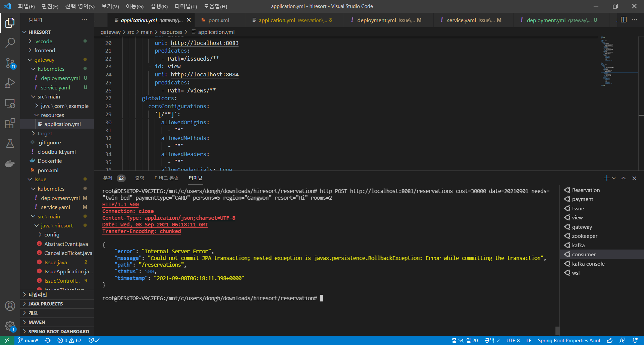644x345 pixels.
Task: Open the Source Control view
Action: (10, 63)
